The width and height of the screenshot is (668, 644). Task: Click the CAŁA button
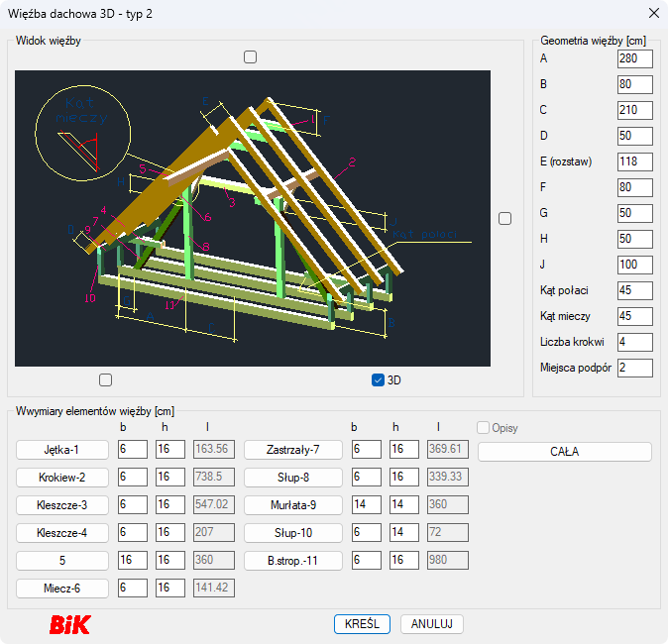click(565, 452)
